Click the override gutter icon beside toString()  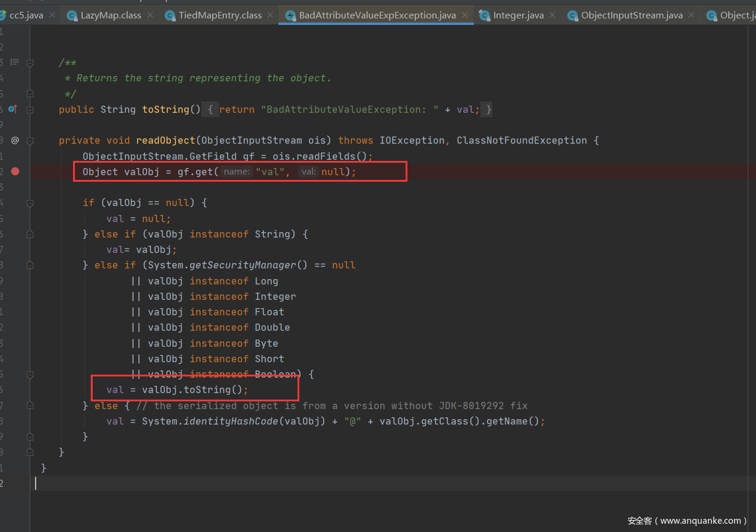(x=12, y=109)
